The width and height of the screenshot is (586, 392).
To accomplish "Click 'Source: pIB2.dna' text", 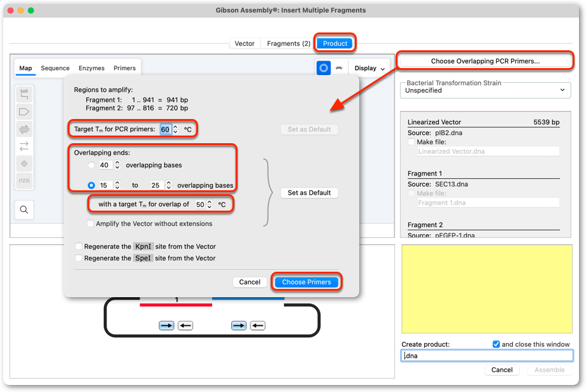I will [434, 132].
